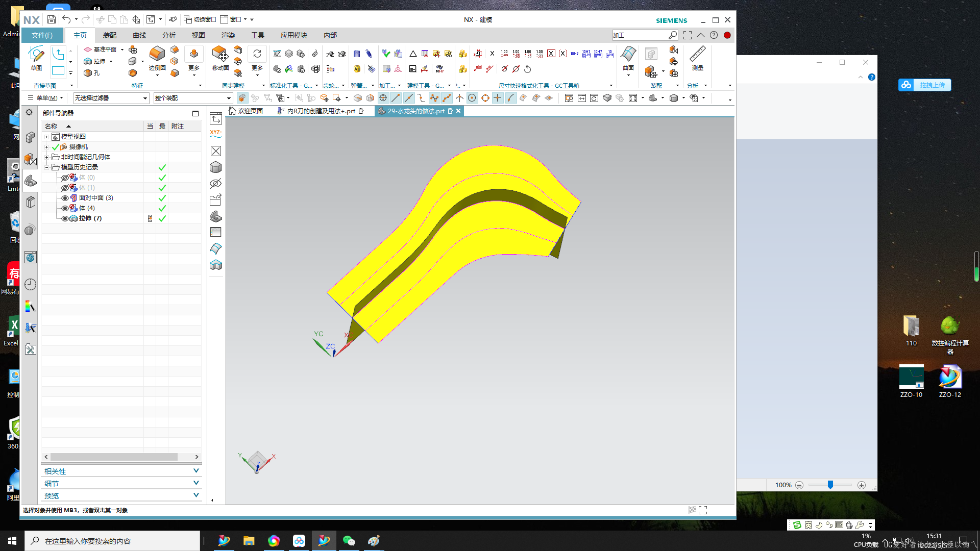This screenshot has width=980, height=551.
Task: Open the Reuse Library sidebar tab
Action: tap(31, 203)
